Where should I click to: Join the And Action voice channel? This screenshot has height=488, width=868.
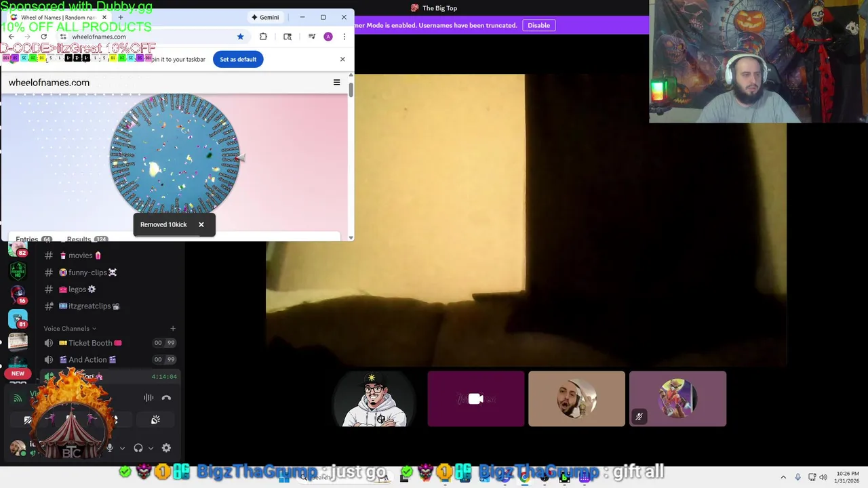pos(108,360)
